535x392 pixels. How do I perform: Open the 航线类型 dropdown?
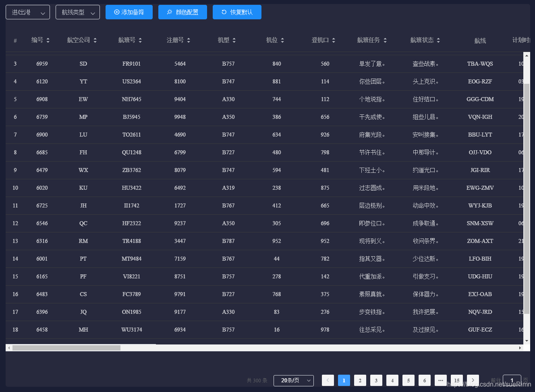tap(78, 12)
